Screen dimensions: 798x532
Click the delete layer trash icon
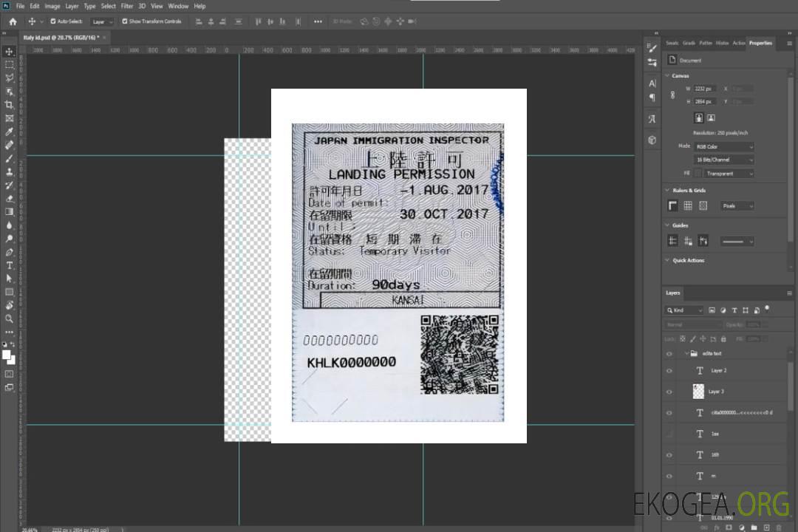point(779,528)
